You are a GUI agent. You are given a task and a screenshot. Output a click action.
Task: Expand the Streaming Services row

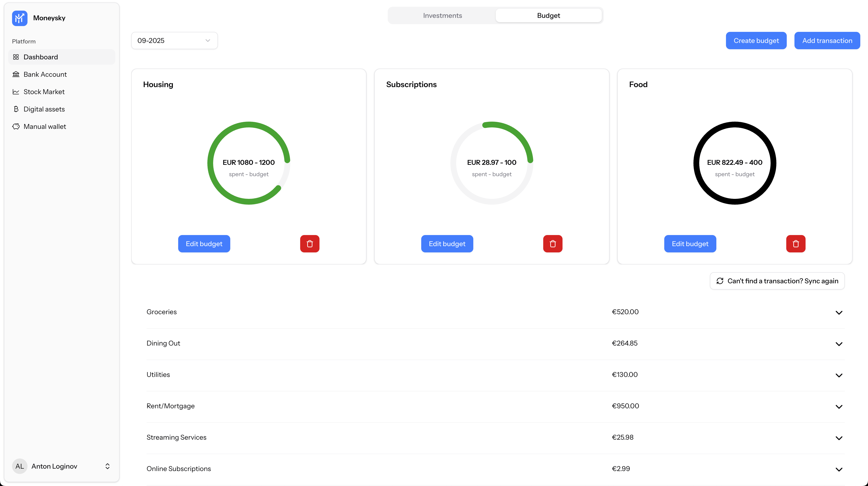(838, 438)
